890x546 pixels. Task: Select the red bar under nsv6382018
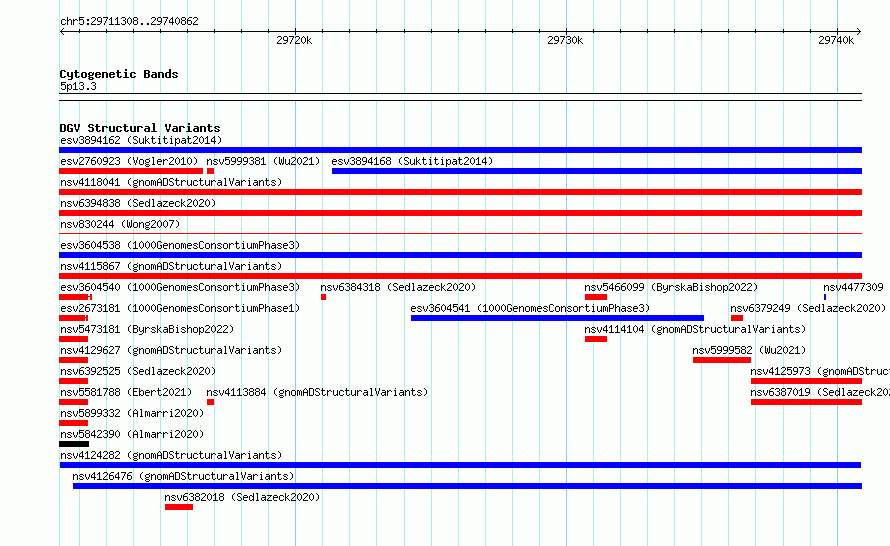[179, 507]
